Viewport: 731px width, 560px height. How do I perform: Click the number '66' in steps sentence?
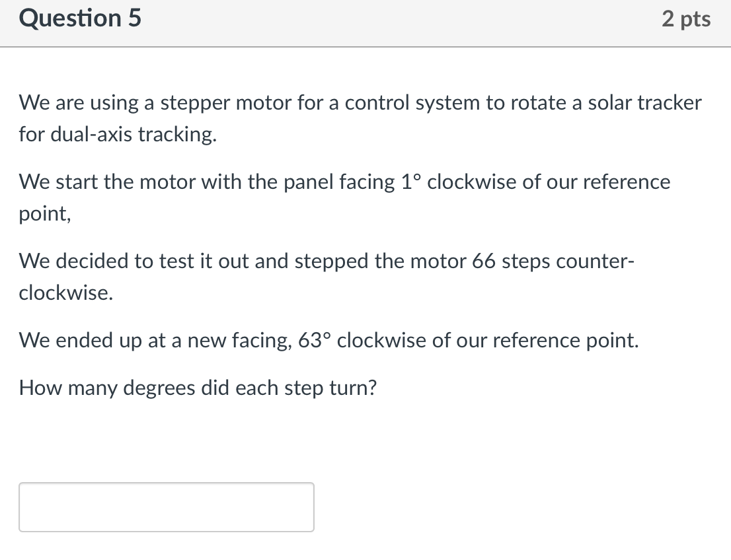click(483, 261)
